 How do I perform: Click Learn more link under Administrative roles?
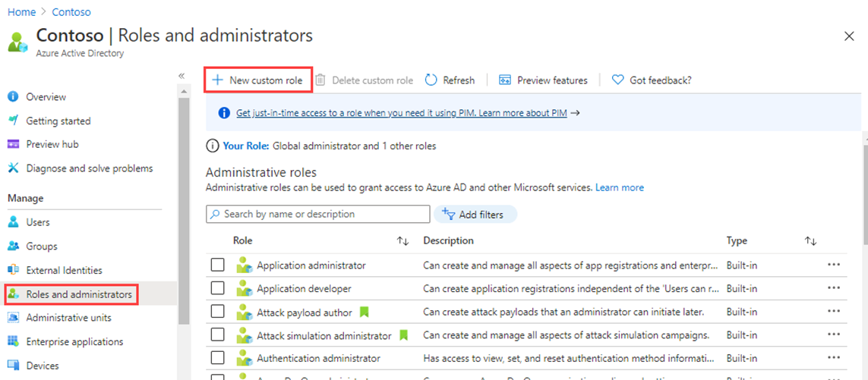click(620, 187)
